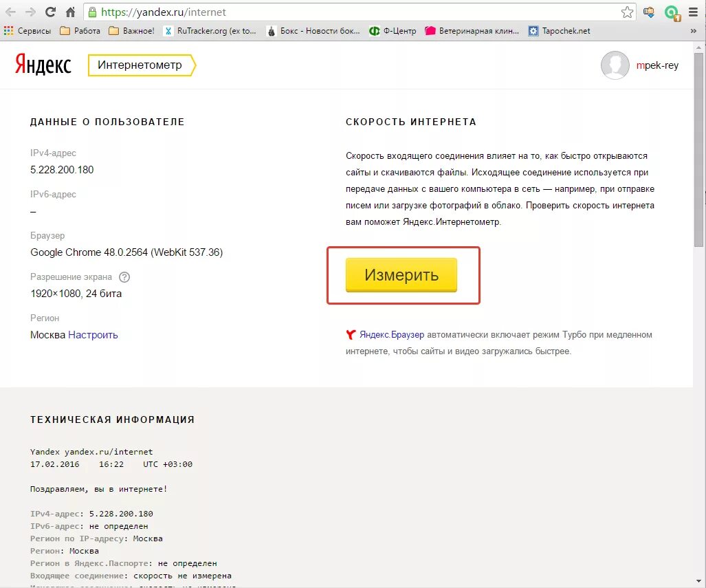Click the mpek-rey username
This screenshot has width=706, height=588.
657,65
